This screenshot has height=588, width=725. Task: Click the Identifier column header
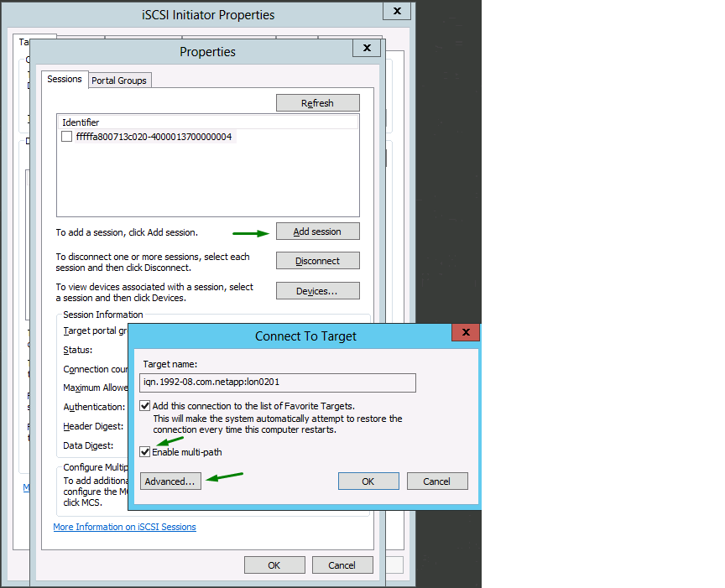pyautogui.click(x=81, y=122)
